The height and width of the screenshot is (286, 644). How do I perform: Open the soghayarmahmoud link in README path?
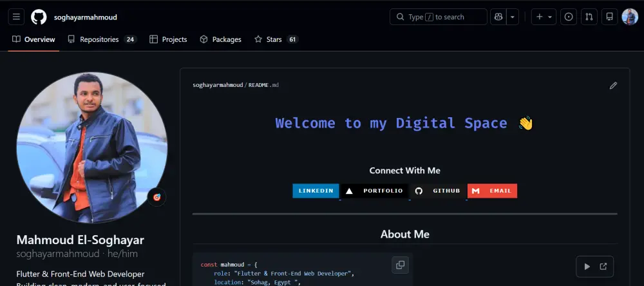coord(218,85)
